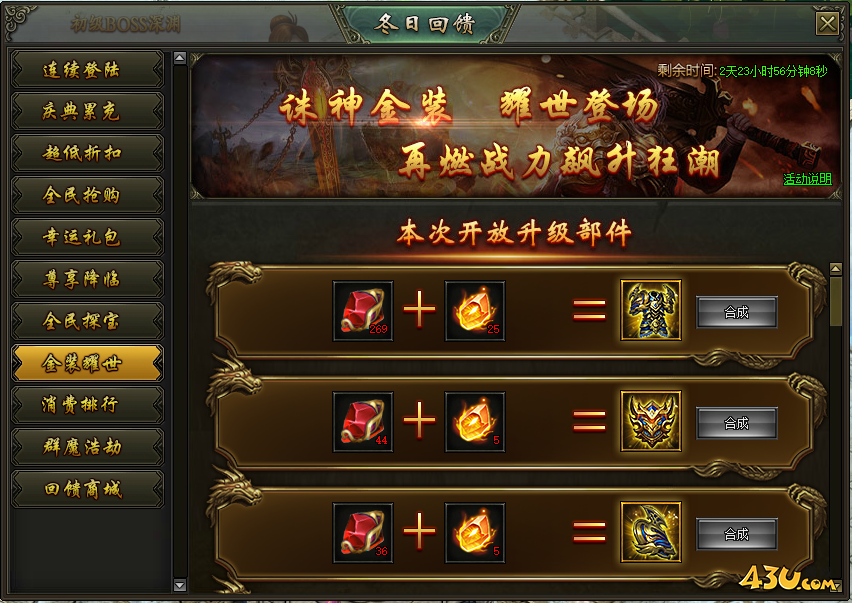
Task: Click the sidebar scroll down arrow
Action: coord(180,585)
